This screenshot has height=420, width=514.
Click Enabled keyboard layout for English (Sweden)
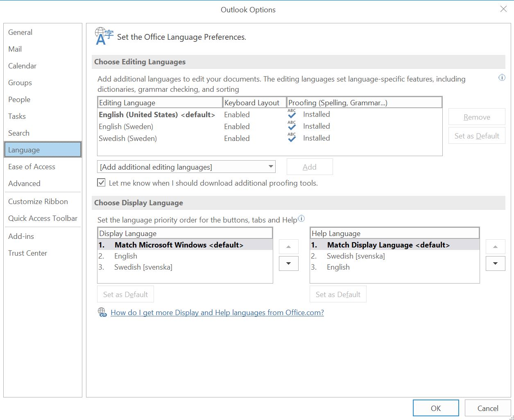(237, 127)
